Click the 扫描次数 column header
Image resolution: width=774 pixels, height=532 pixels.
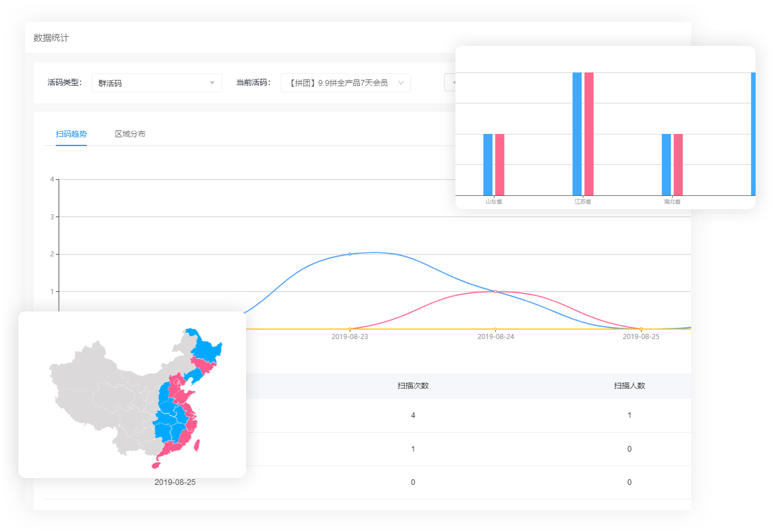click(x=413, y=385)
